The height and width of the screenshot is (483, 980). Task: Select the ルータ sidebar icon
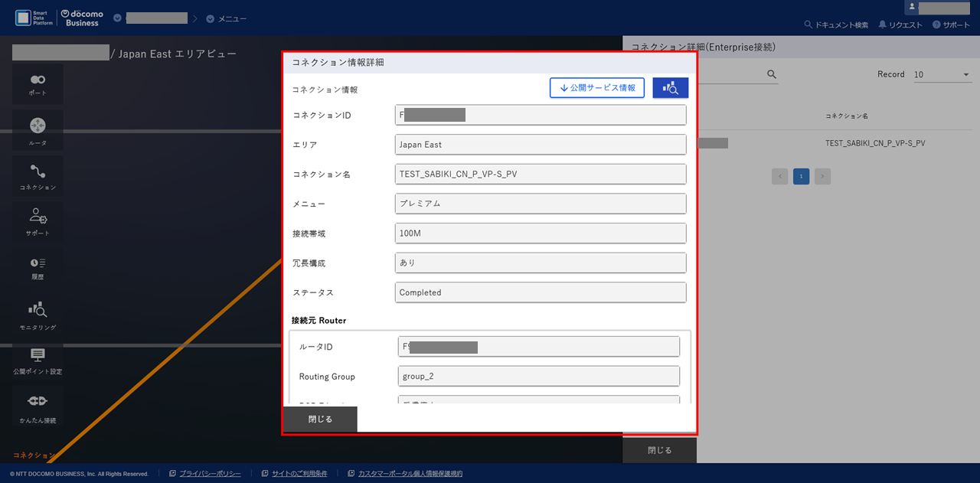pyautogui.click(x=37, y=129)
